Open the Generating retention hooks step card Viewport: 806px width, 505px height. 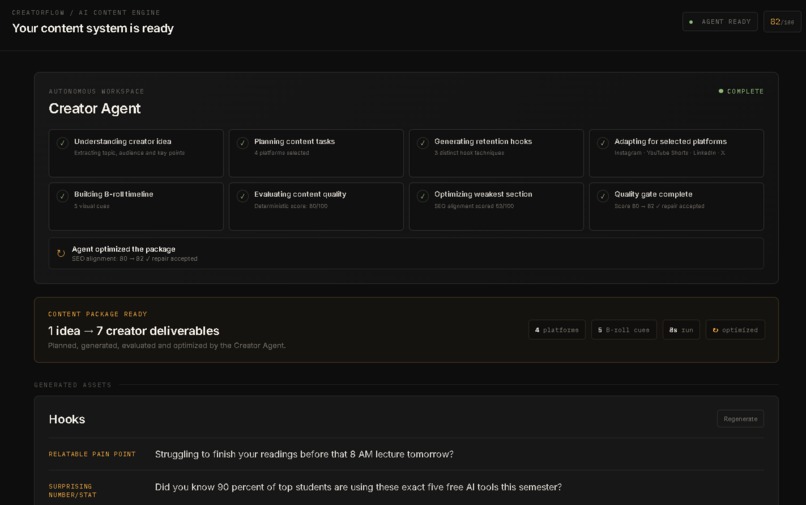coord(496,153)
